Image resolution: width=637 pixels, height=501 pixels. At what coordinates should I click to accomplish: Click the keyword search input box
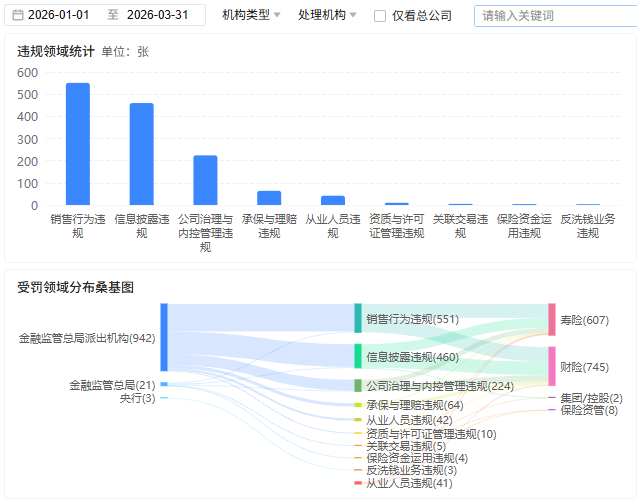[x=553, y=16]
